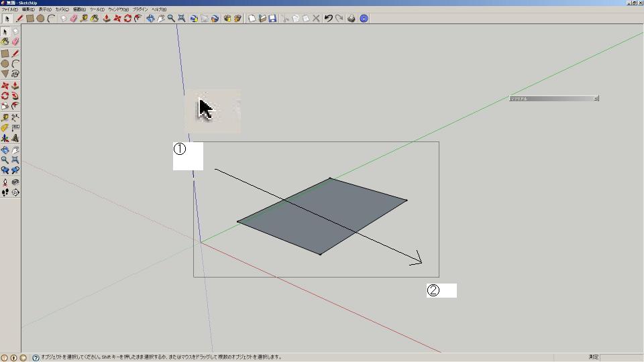
Task: Click the 測定 measurements input box
Action: pos(621,357)
